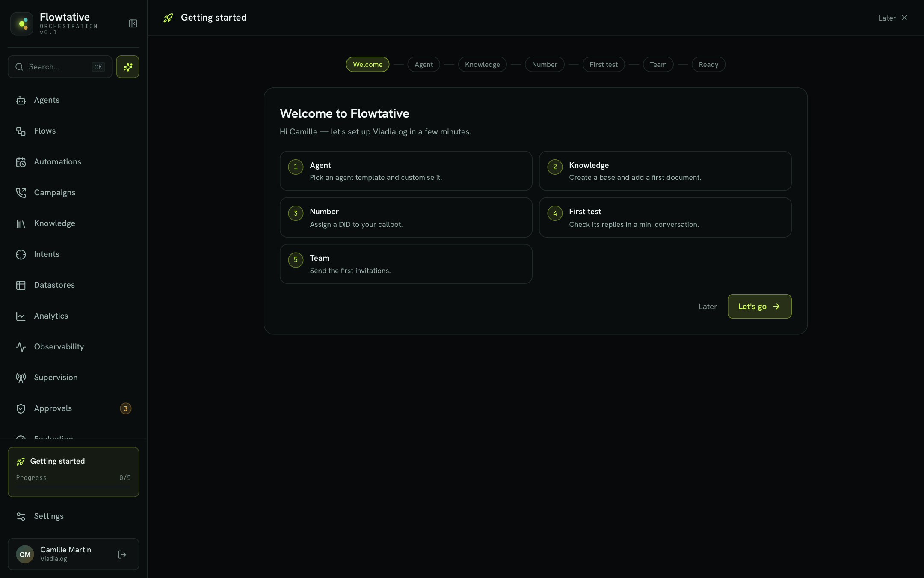Open Settings in the sidebar
This screenshot has width=924, height=578.
[73, 516]
